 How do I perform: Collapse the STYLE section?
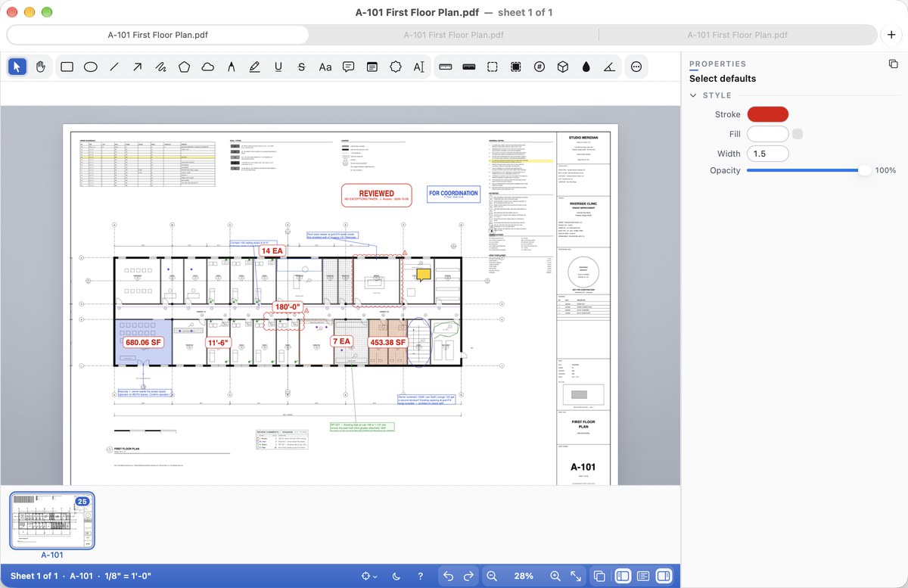tap(693, 95)
